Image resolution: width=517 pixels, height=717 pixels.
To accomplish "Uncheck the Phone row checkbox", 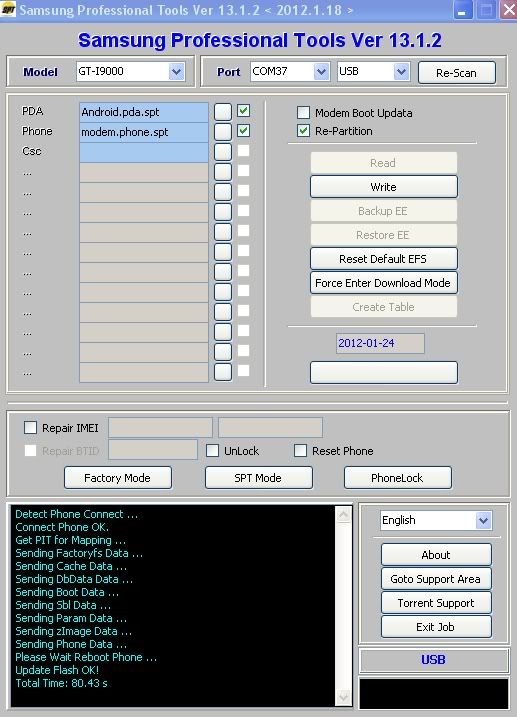I will [243, 130].
